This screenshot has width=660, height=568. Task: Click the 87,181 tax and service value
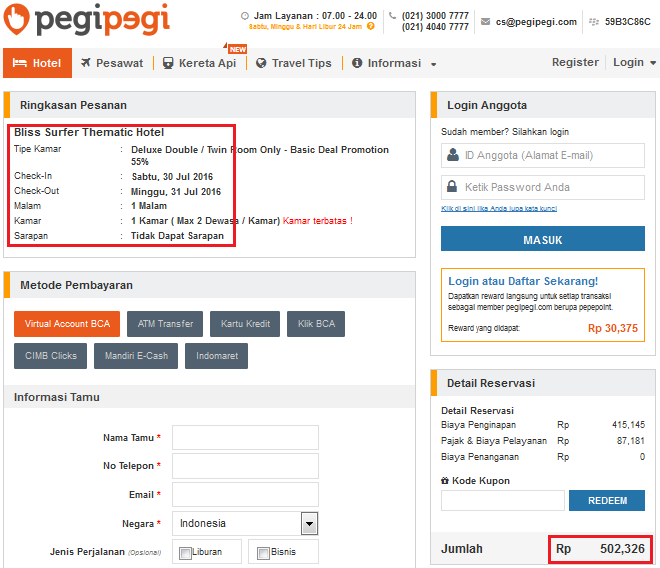(x=631, y=441)
